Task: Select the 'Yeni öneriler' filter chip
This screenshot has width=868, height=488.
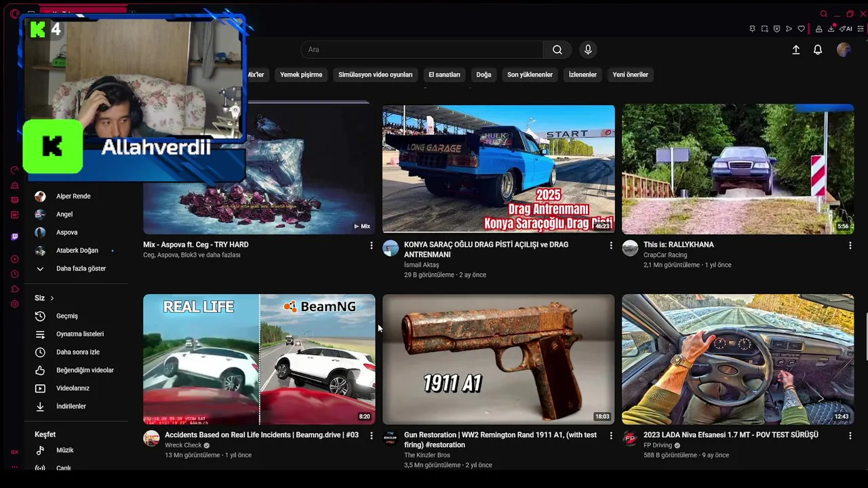Action: click(x=630, y=75)
